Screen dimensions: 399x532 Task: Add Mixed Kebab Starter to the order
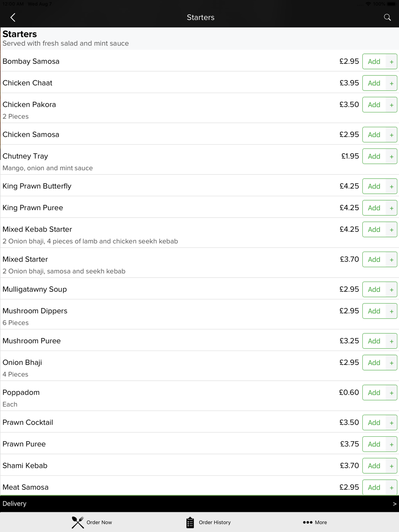click(374, 229)
